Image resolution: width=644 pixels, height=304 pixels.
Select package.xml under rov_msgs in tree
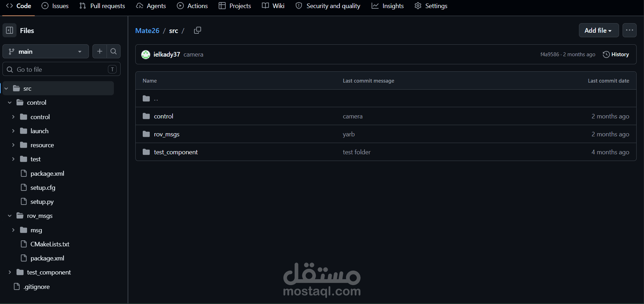[x=47, y=258]
